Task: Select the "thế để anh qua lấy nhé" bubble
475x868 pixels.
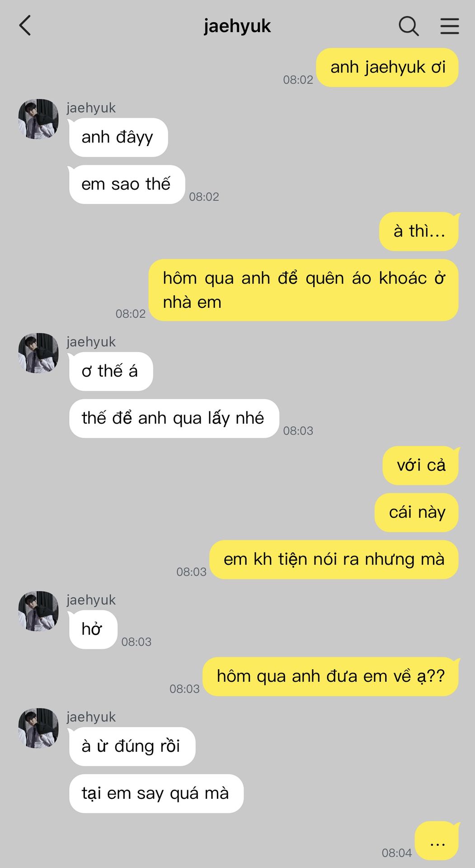Action: coord(173,418)
